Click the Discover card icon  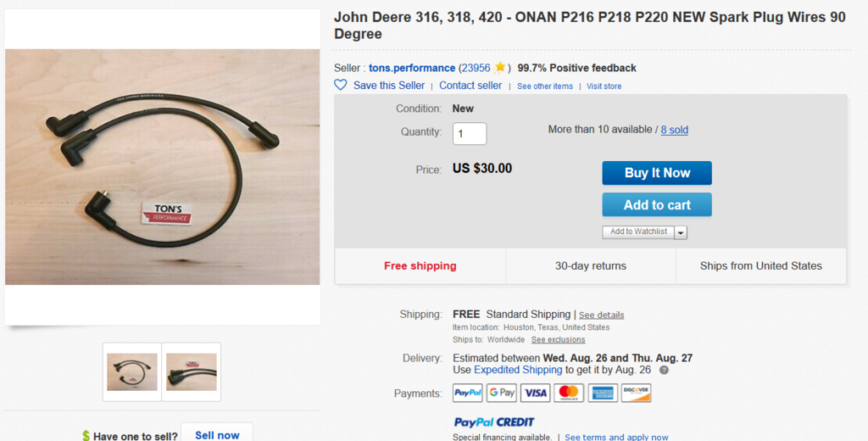[636, 393]
